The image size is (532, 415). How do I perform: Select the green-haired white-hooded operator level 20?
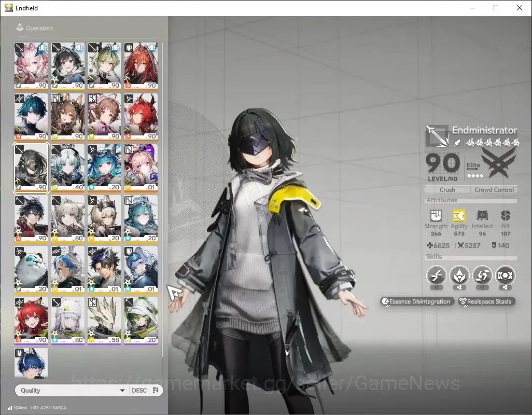[x=141, y=321]
